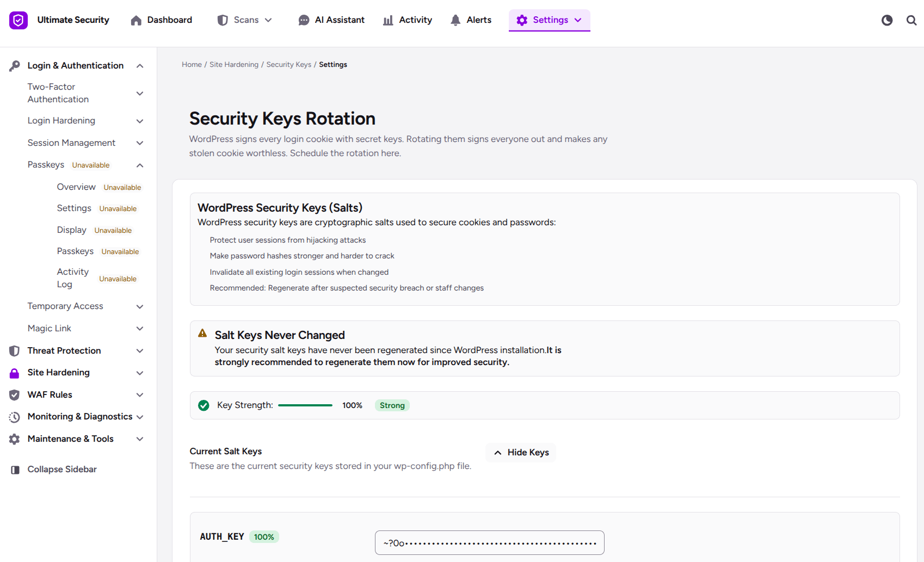Expand Maintenance & Tools section
Viewport: 924px width, 562px height.
140,439
